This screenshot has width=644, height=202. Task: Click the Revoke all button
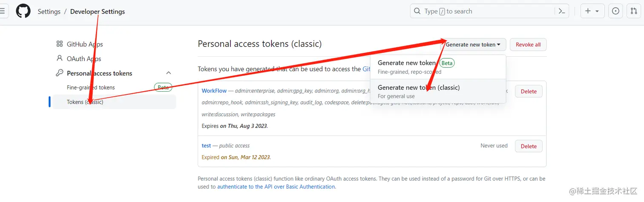pos(528,44)
